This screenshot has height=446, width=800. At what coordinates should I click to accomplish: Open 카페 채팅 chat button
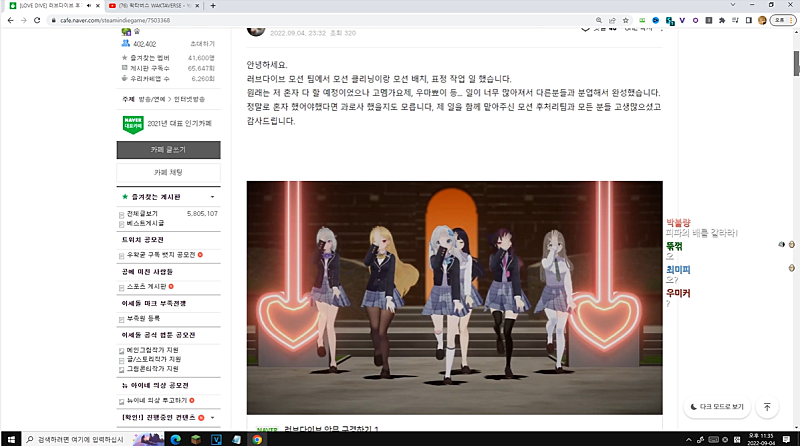[168, 172]
